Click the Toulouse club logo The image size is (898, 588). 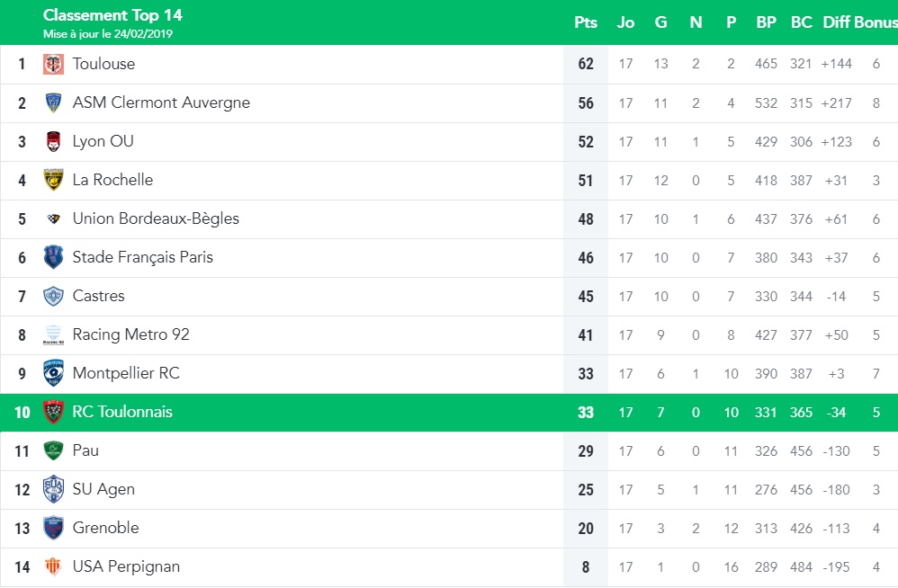coord(53,64)
